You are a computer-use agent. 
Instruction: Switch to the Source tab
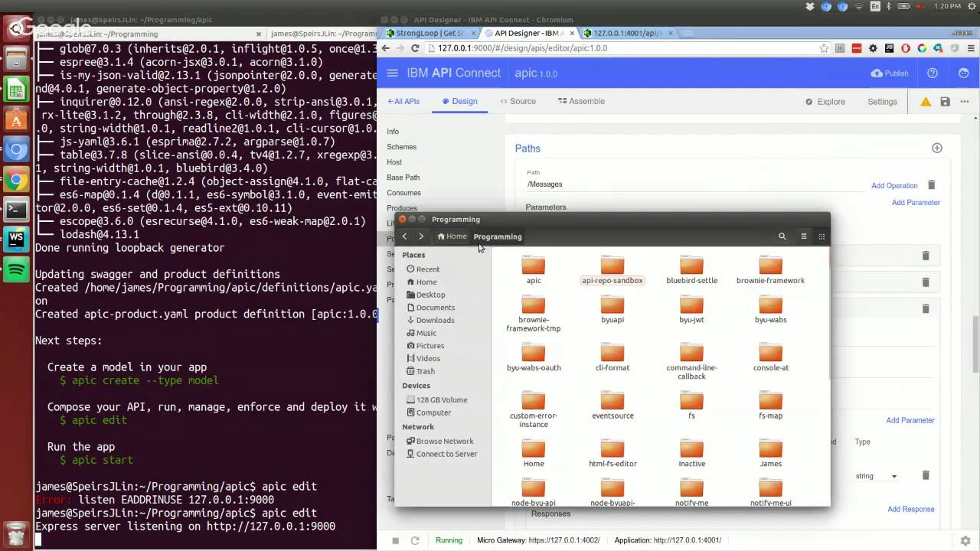click(x=518, y=102)
